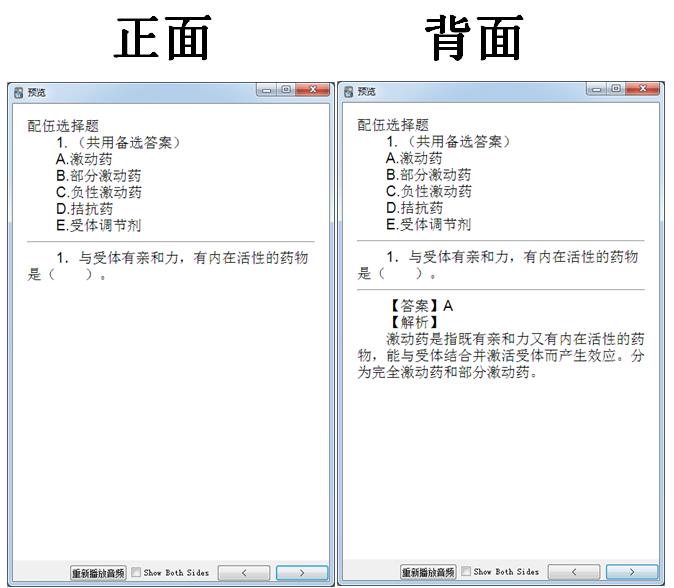Click 预览 title of left window
This screenshot has width=674, height=588.
[x=37, y=92]
